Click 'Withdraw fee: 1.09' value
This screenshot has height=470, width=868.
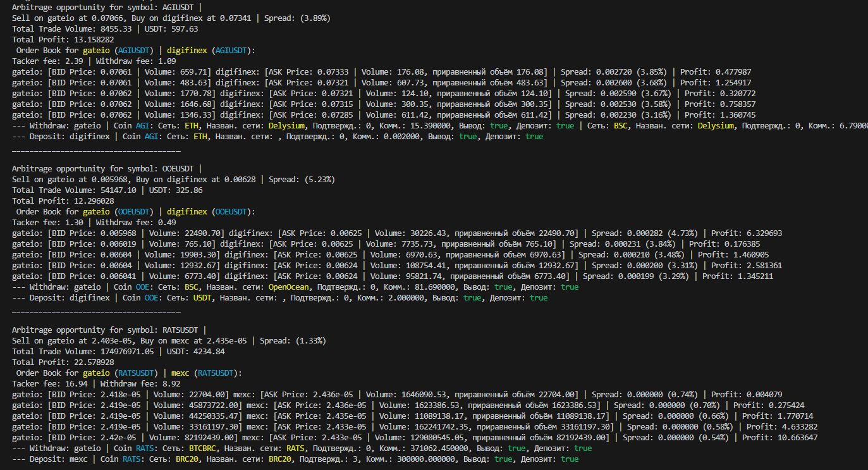(x=136, y=61)
